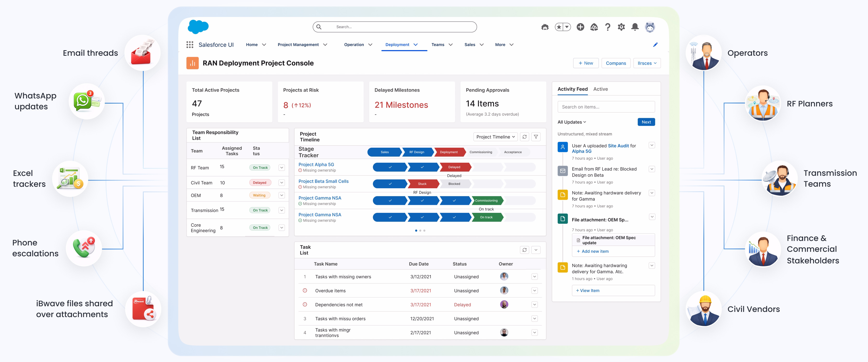Click the orange RAN console chart icon

[x=192, y=63]
